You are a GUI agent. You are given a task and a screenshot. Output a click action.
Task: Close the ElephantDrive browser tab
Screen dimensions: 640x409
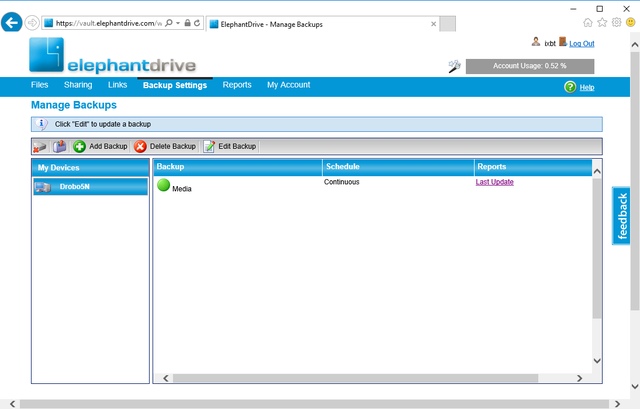coord(433,24)
